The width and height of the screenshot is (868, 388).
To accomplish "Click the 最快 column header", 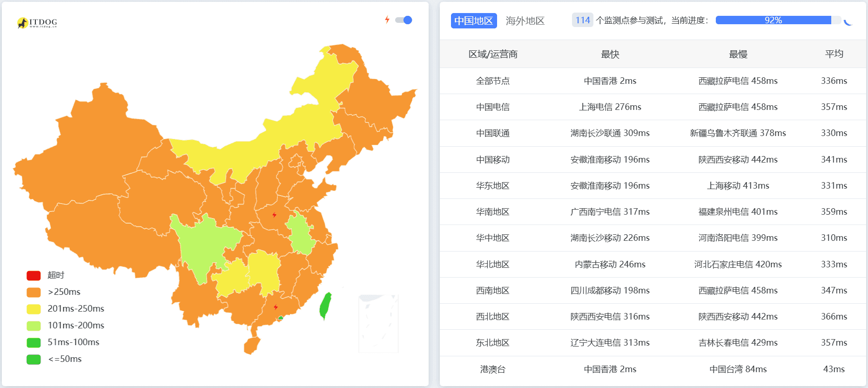I will tap(610, 54).
